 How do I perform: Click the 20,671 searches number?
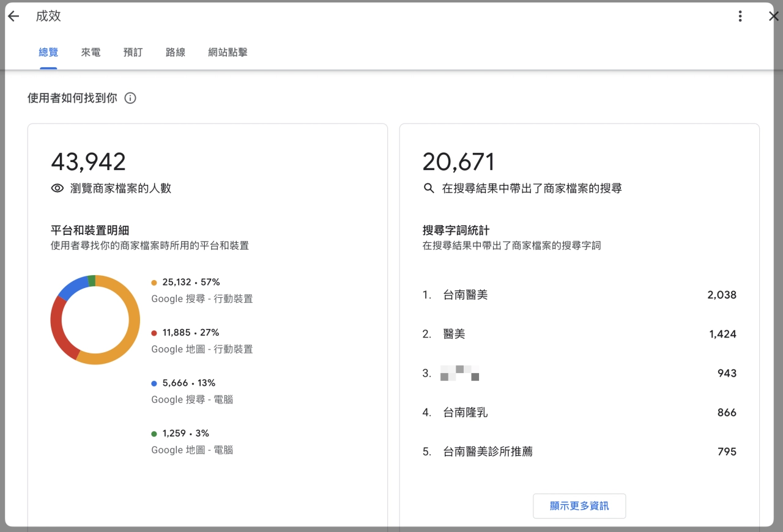pos(459,162)
